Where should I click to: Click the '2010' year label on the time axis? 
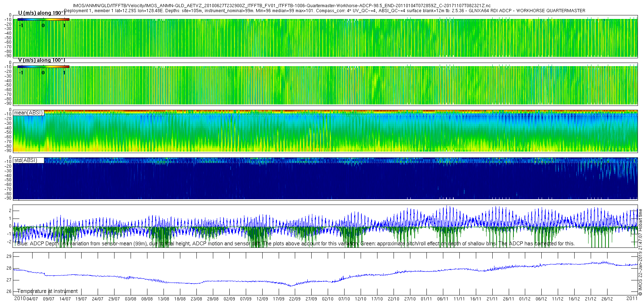(20, 298)
